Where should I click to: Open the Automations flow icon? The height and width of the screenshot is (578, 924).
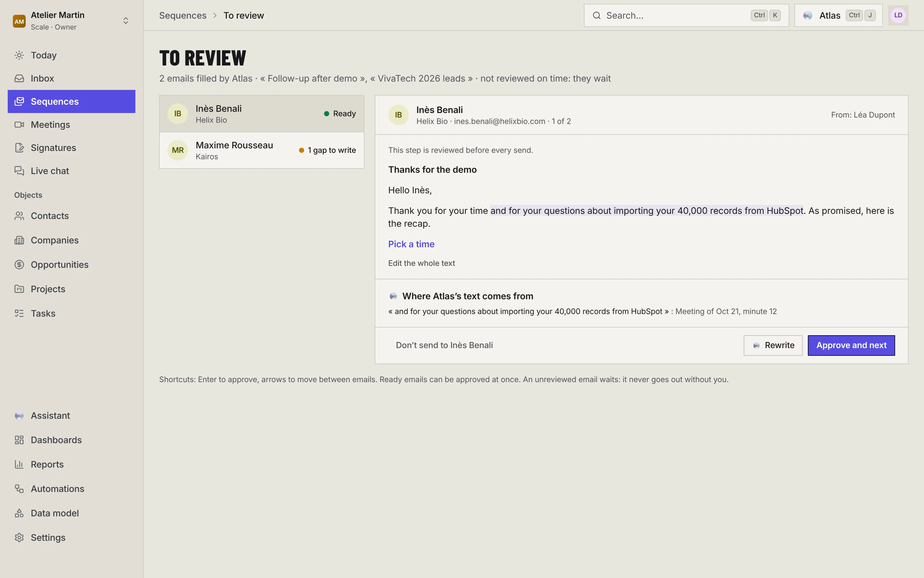click(19, 489)
